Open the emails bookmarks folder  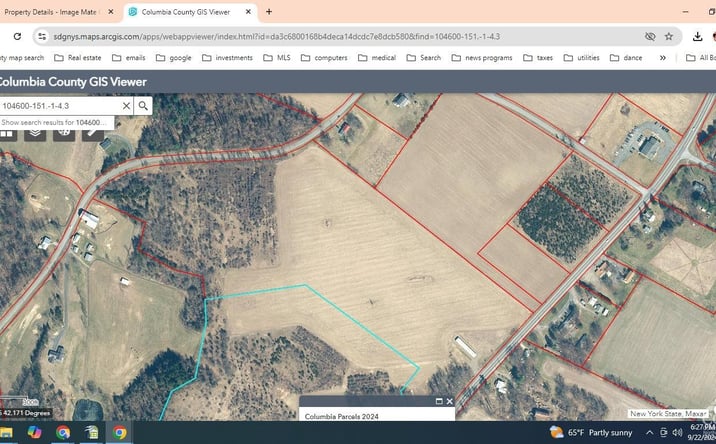pyautogui.click(x=129, y=58)
